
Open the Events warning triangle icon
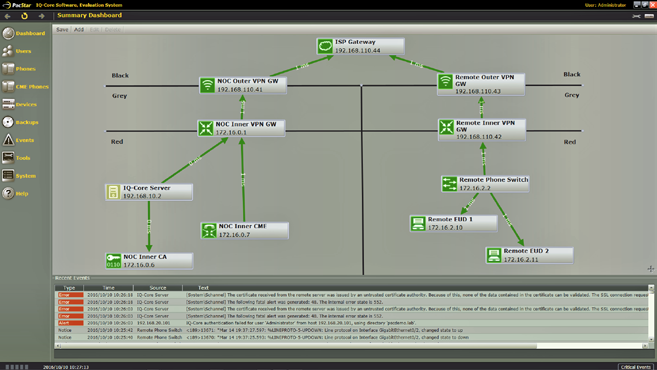click(x=8, y=140)
